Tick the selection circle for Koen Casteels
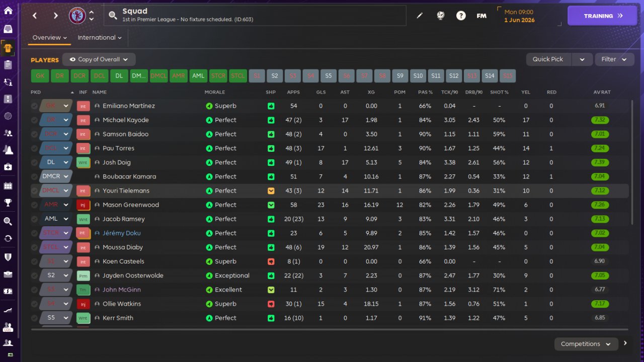The width and height of the screenshot is (644, 362). (34, 261)
